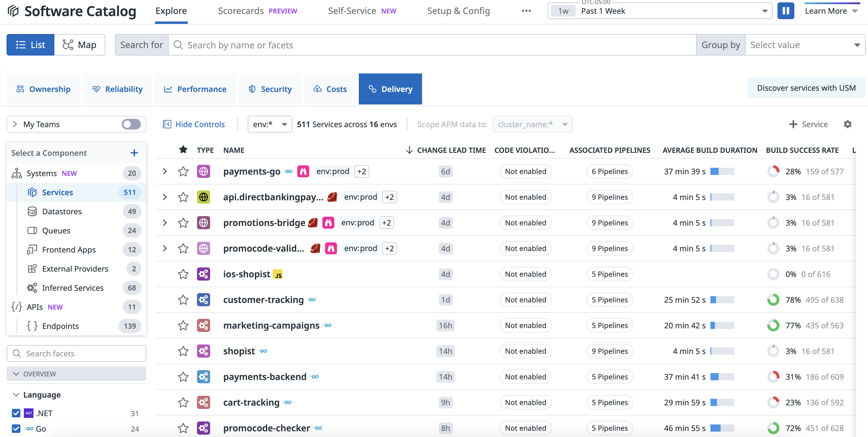
Task: Switch to the Scorecards tab
Action: click(241, 10)
